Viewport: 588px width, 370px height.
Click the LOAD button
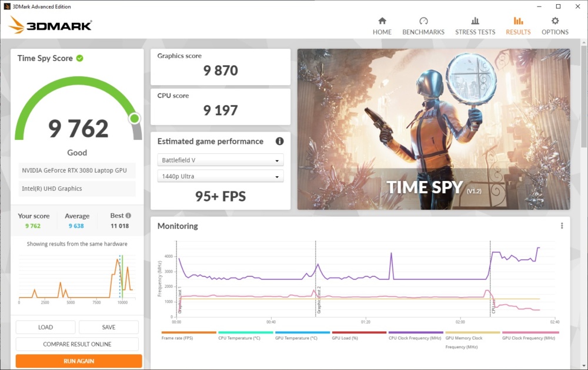point(45,327)
